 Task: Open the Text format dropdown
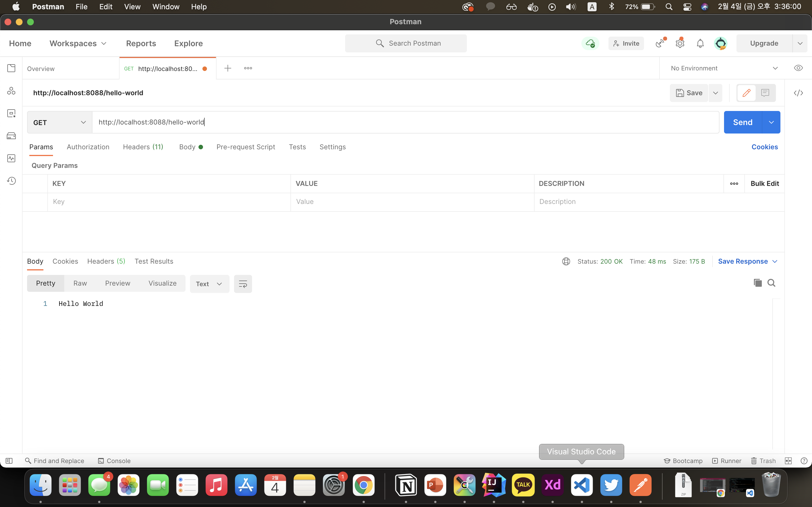pyautogui.click(x=209, y=284)
